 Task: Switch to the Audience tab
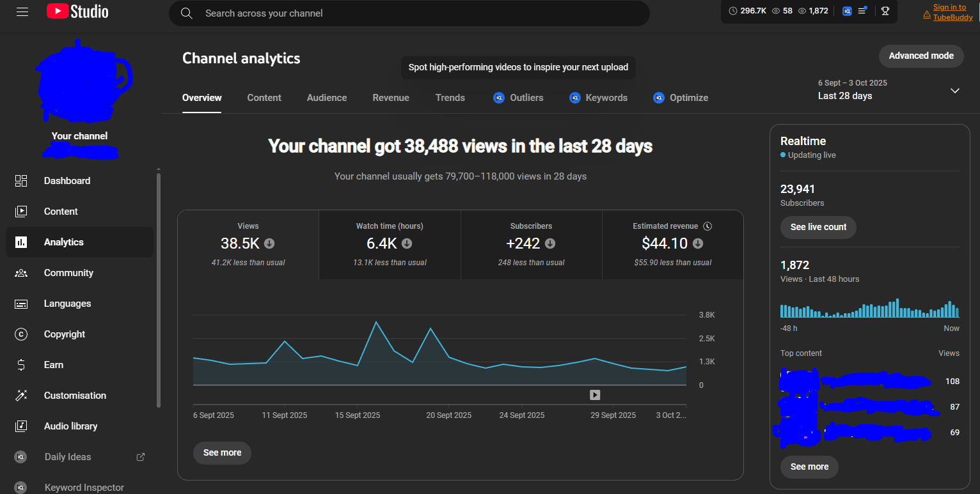327,98
